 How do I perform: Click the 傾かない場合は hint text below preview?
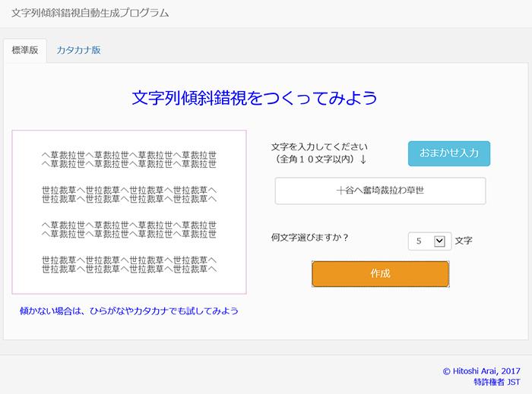(x=129, y=310)
